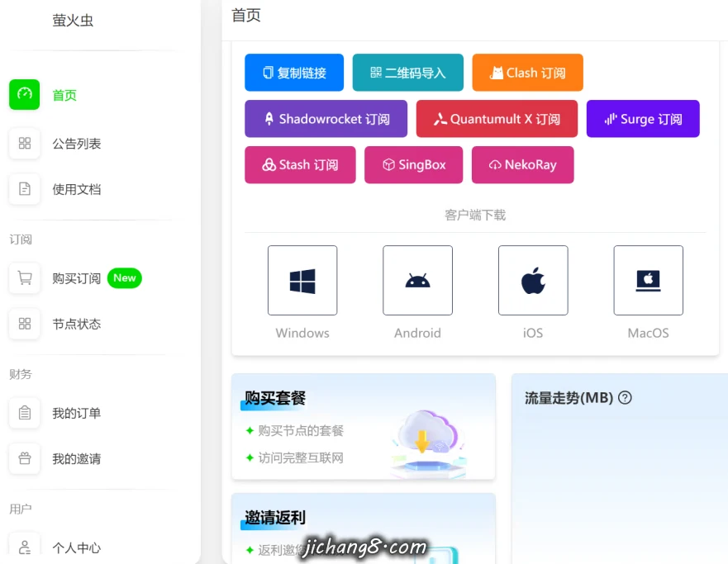
Task: Open 个人中心 in the sidebar
Action: [x=77, y=547]
